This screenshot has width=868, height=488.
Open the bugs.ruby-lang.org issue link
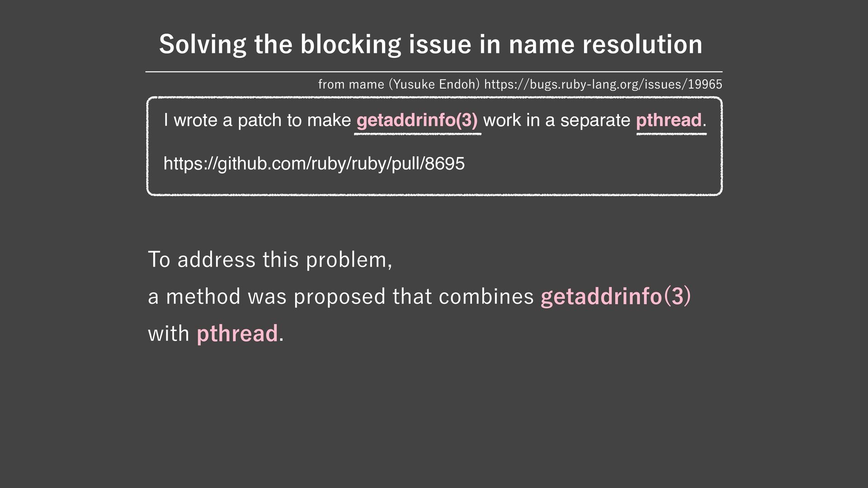603,84
